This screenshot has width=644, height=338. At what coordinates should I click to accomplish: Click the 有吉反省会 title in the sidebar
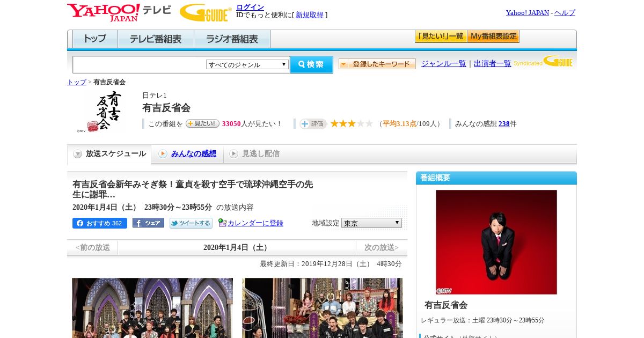(x=446, y=305)
